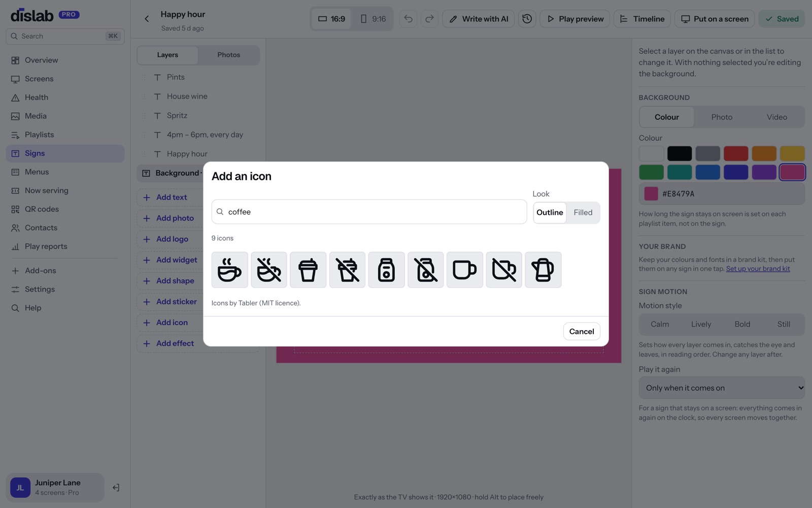Open Health in the sidebar
The image size is (812, 508).
(65, 98)
